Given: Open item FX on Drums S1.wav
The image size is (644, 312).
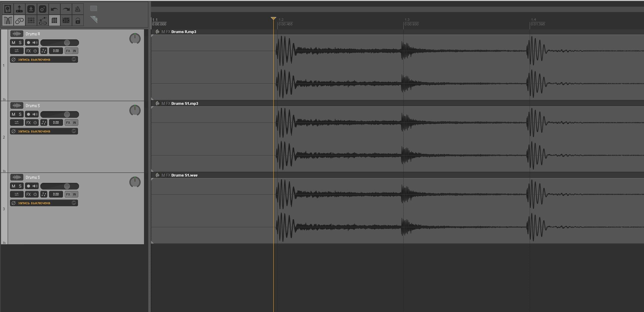Looking at the screenshot, I should click(x=168, y=175).
